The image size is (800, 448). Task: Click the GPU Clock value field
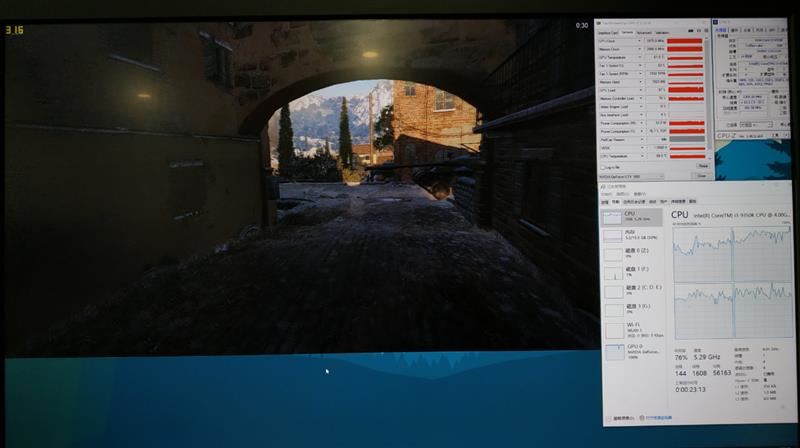(655, 41)
